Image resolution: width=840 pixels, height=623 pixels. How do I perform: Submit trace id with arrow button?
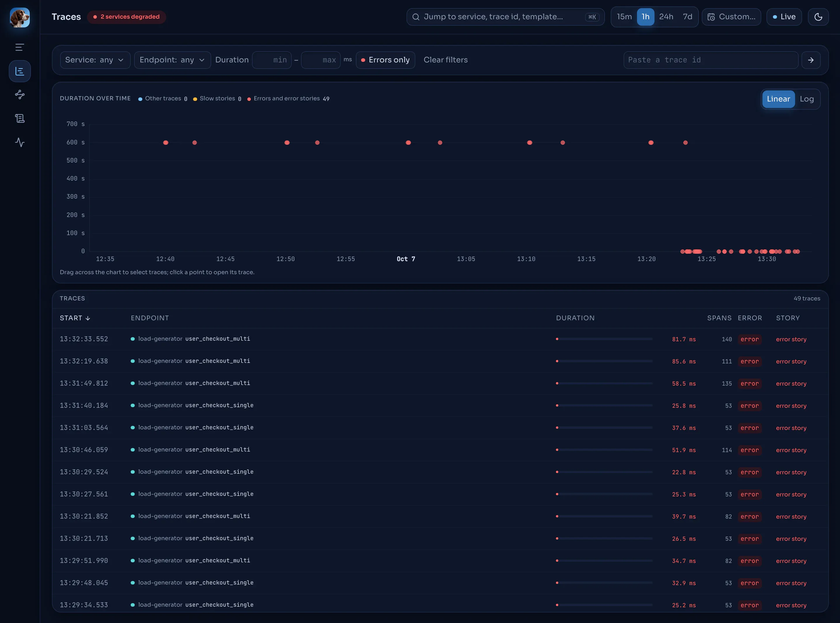tap(811, 60)
